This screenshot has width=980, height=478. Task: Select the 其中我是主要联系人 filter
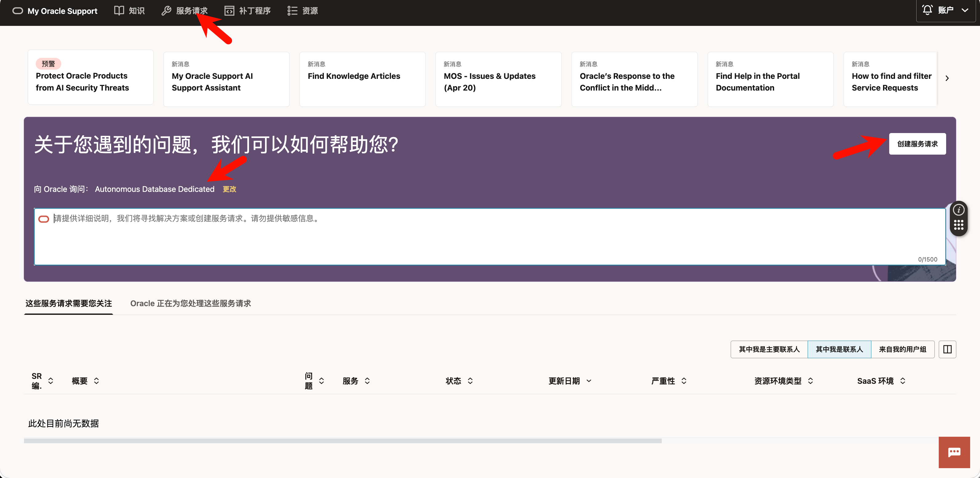point(769,349)
